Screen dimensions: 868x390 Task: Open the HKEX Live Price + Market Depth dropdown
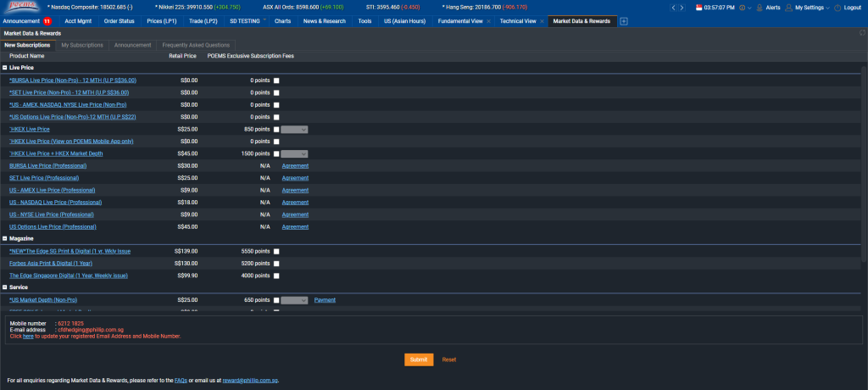click(x=294, y=153)
